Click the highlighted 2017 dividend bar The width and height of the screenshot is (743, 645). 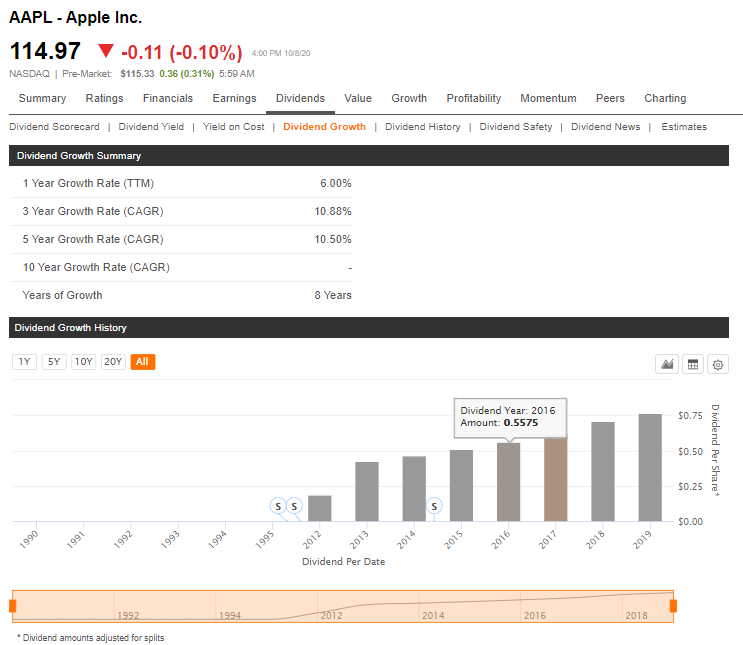pos(556,479)
